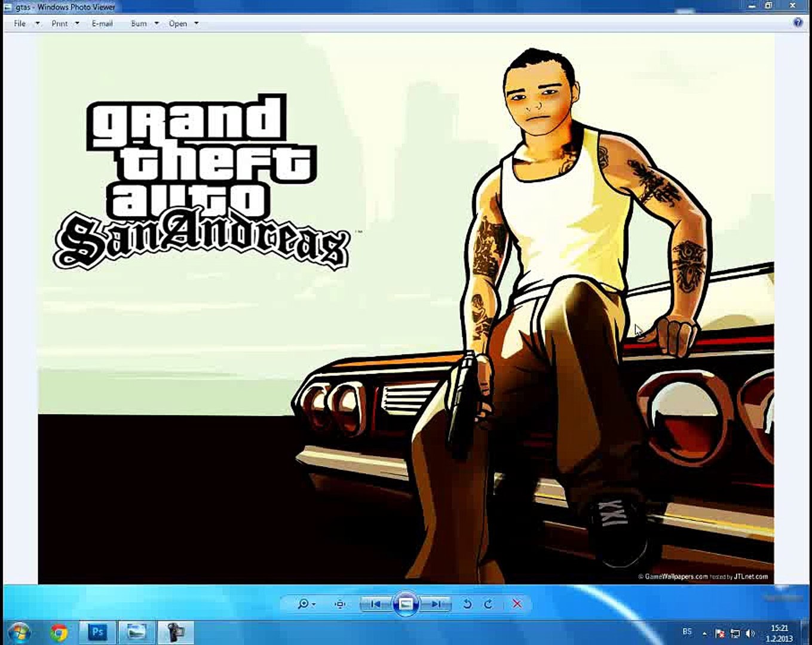Go to the next photo

(436, 604)
